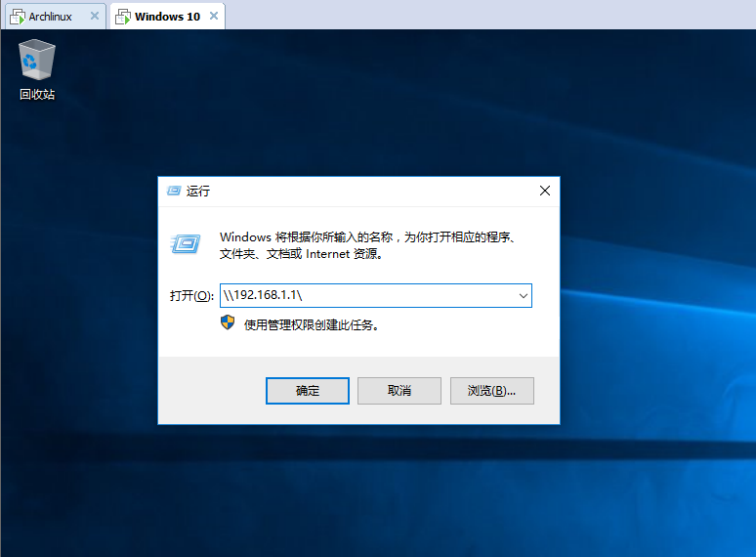Click the text '使用管理权限创建此任务。'

click(x=312, y=325)
